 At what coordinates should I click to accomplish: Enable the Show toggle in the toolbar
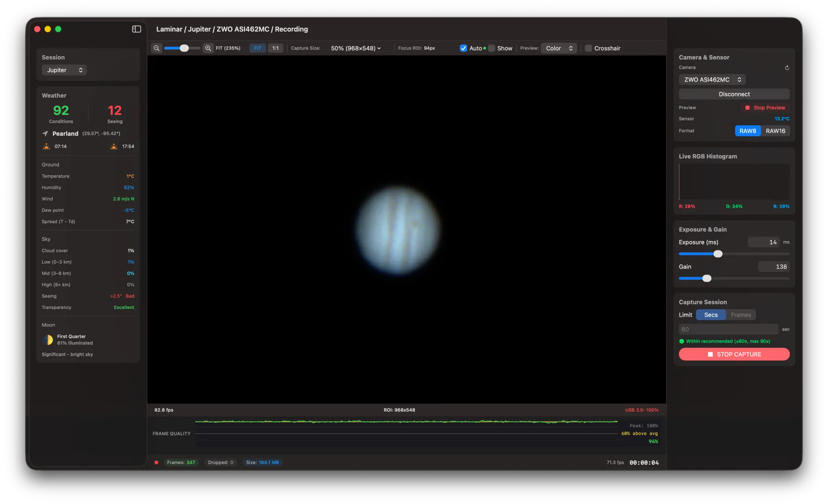pyautogui.click(x=491, y=48)
